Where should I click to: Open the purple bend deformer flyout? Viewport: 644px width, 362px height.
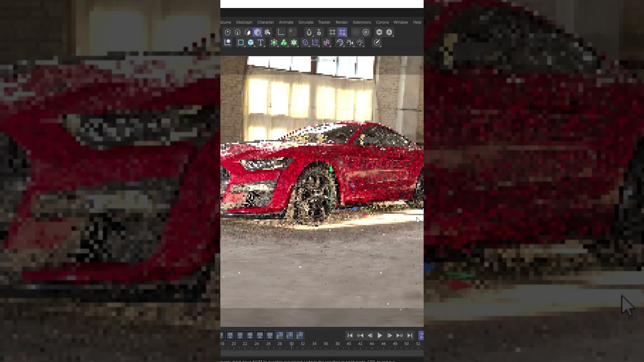point(305,43)
